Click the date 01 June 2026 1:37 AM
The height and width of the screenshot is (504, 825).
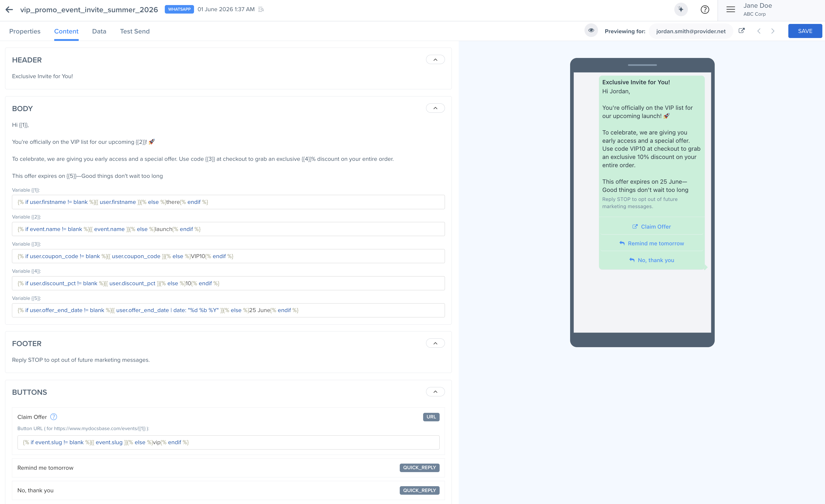point(226,9)
